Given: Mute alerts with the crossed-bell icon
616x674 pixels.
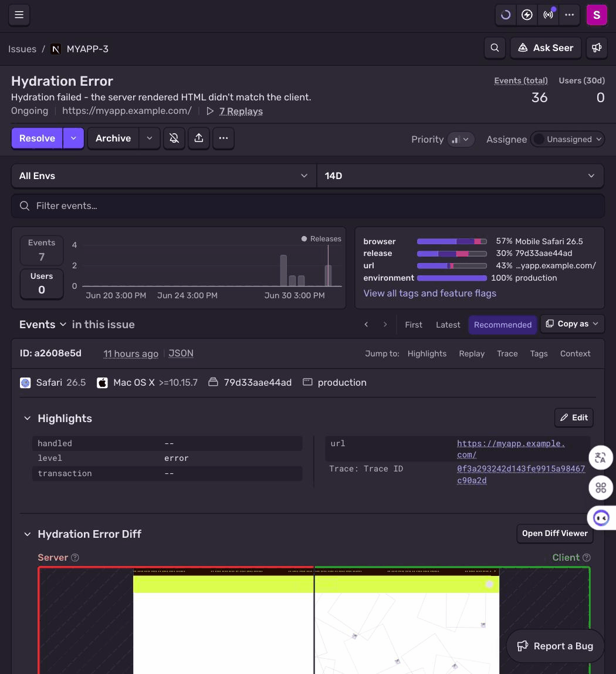Looking at the screenshot, I should click(x=174, y=138).
